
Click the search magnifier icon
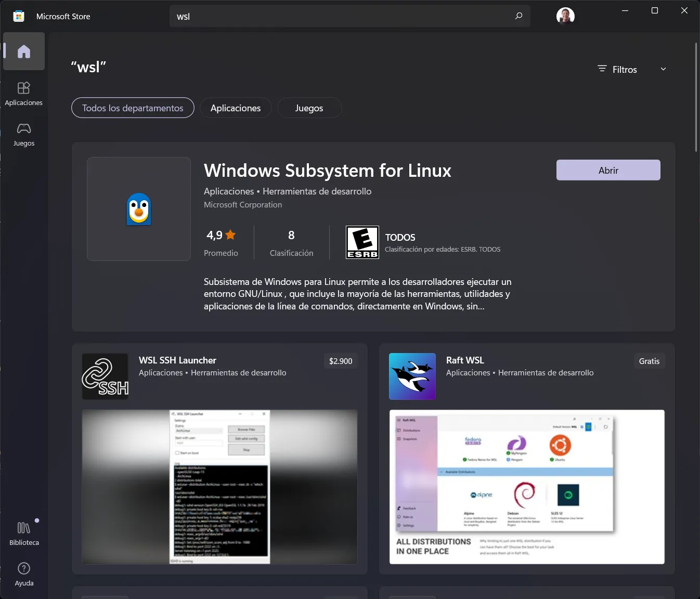[x=518, y=16]
